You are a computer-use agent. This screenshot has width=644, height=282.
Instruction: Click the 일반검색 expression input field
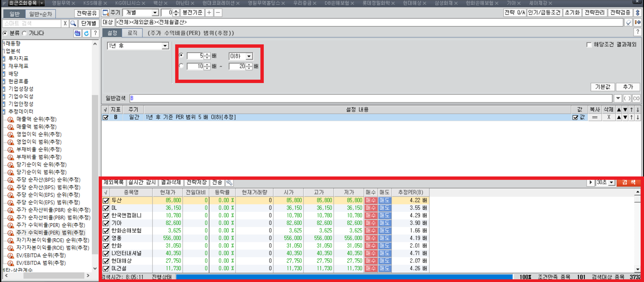click(371, 98)
